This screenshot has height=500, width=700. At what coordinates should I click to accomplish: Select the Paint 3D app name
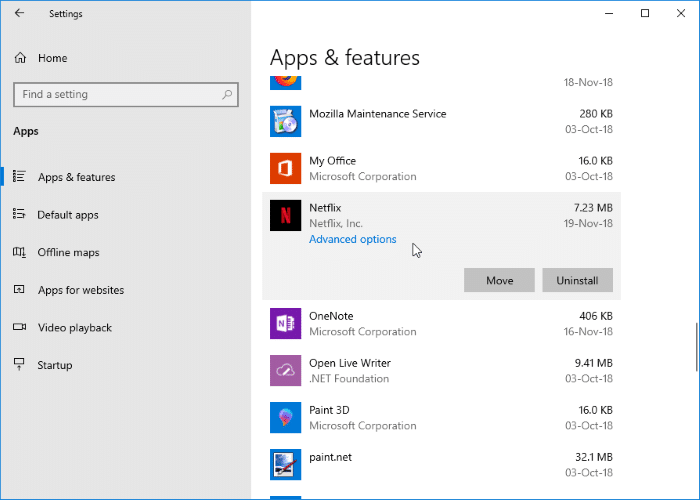click(329, 410)
